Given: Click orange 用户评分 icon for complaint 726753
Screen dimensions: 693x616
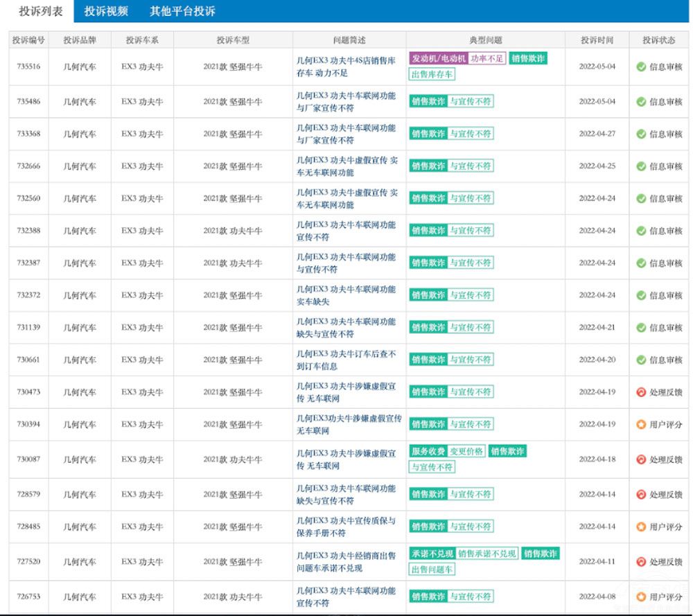Looking at the screenshot, I should point(641,597).
